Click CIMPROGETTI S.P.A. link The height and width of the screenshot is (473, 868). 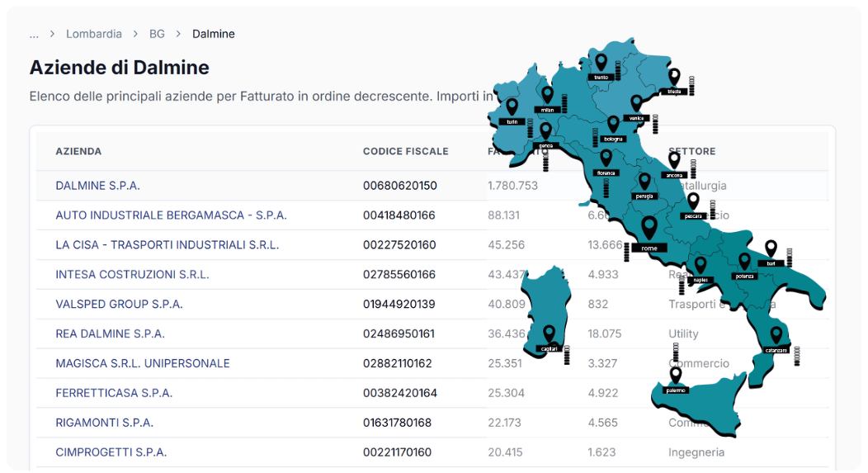(x=111, y=452)
